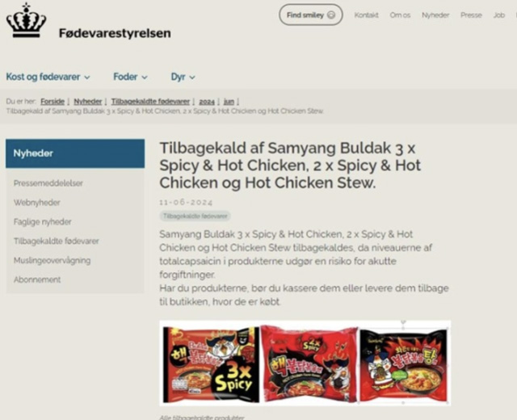
Task: Expand the Kost og fødevarer dropdown
Action: point(48,77)
